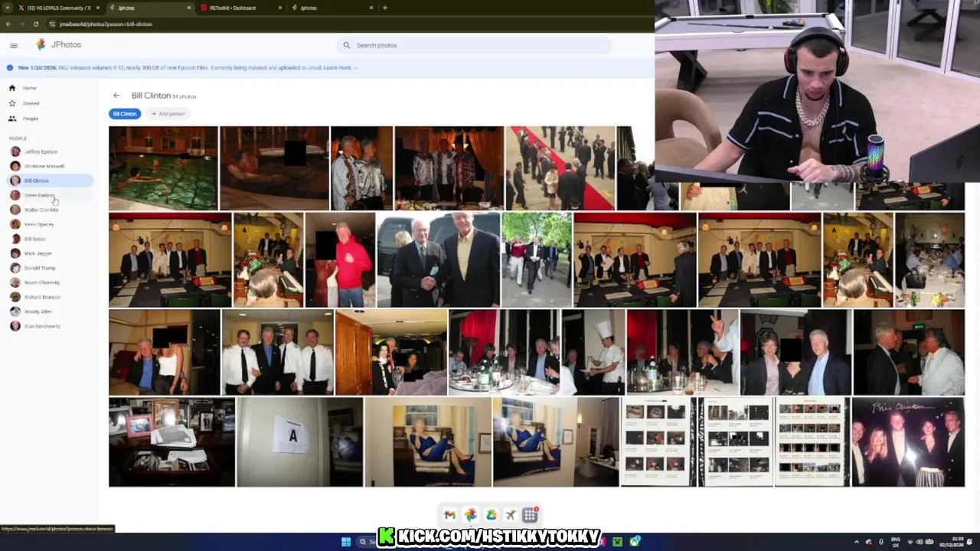Click the browser address bar URL
The image size is (980, 551).
(106, 24)
